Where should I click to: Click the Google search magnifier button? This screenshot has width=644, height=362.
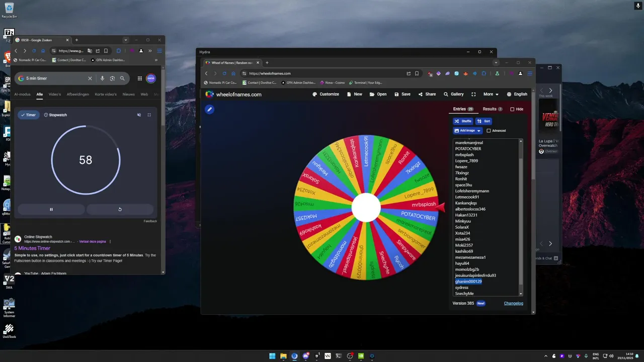tap(122, 78)
